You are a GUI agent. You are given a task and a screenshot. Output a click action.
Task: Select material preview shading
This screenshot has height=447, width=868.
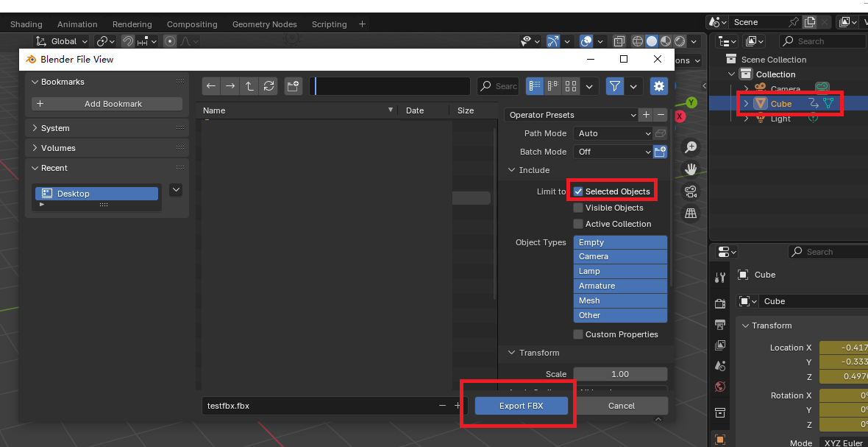tap(666, 41)
